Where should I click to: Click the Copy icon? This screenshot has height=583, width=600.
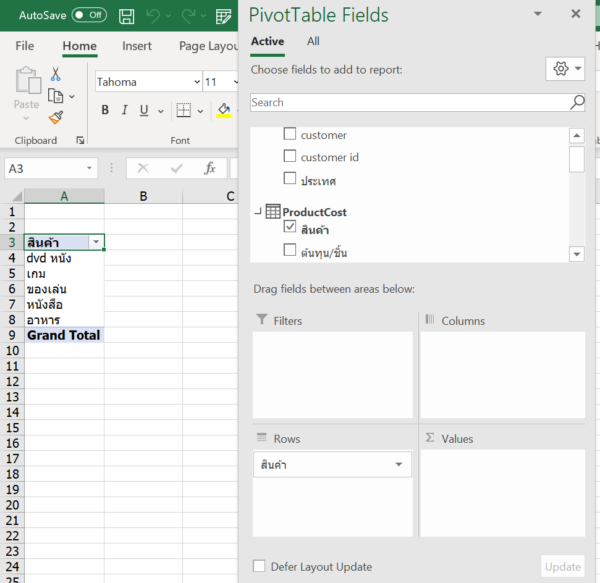pyautogui.click(x=55, y=96)
